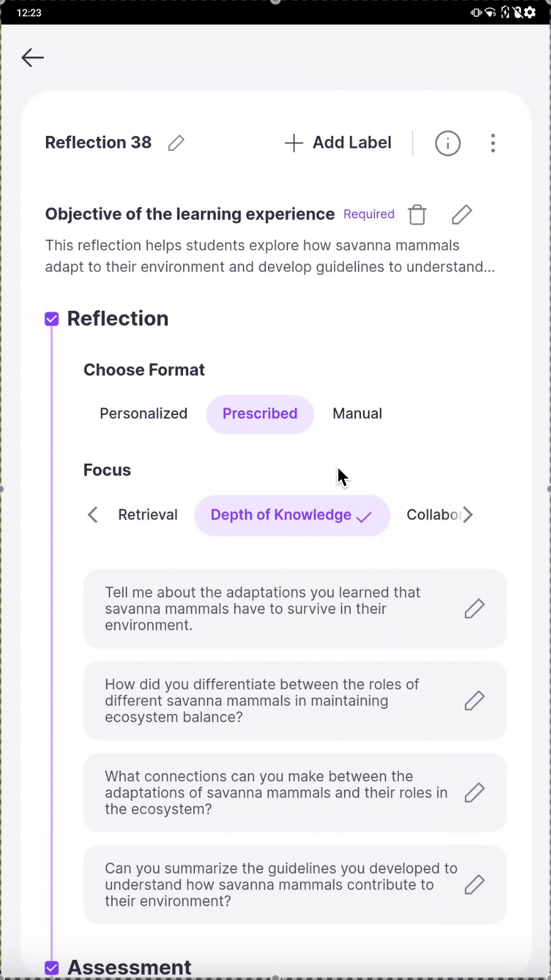Toggle the Assessment section checkbox
The width and height of the screenshot is (551, 980).
[52, 968]
